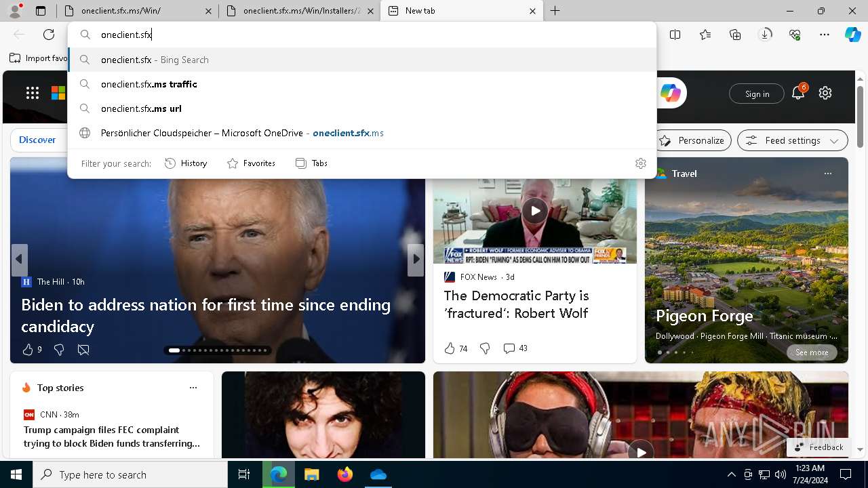Open the Copilot sidebar icon
The height and width of the screenshot is (488, 868).
point(853,35)
